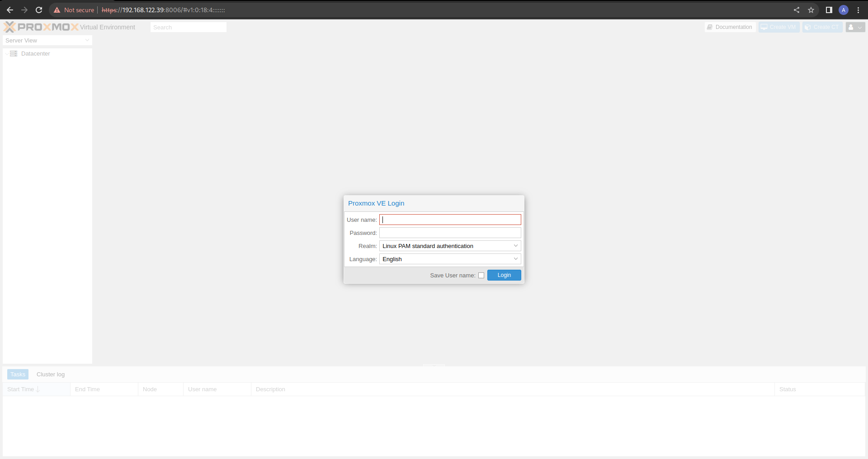Click the Not secure warning icon
The height and width of the screenshot is (459, 868).
[57, 10]
